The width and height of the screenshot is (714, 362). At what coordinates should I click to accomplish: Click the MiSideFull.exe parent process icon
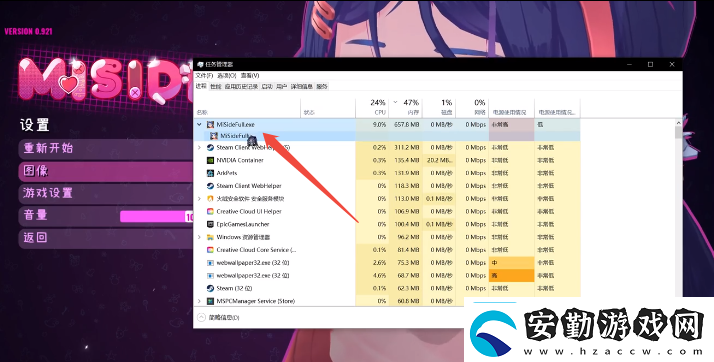210,124
